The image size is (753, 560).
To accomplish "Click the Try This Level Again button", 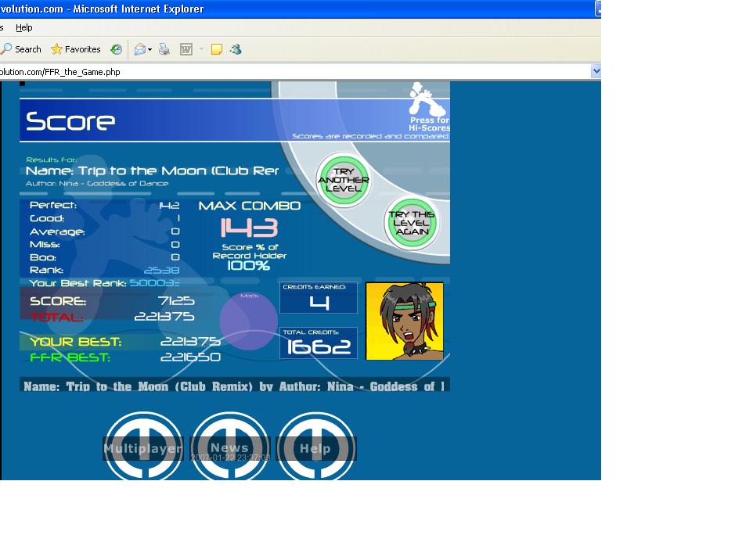I will 412,223.
